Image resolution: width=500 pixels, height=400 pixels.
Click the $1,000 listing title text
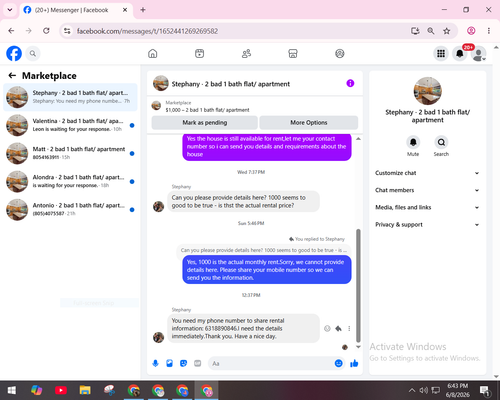click(207, 110)
